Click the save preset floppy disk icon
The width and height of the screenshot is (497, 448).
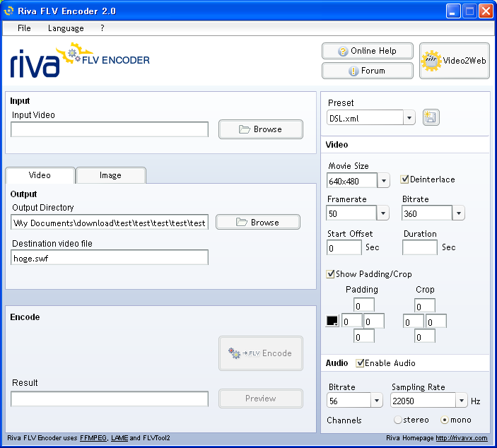(431, 117)
